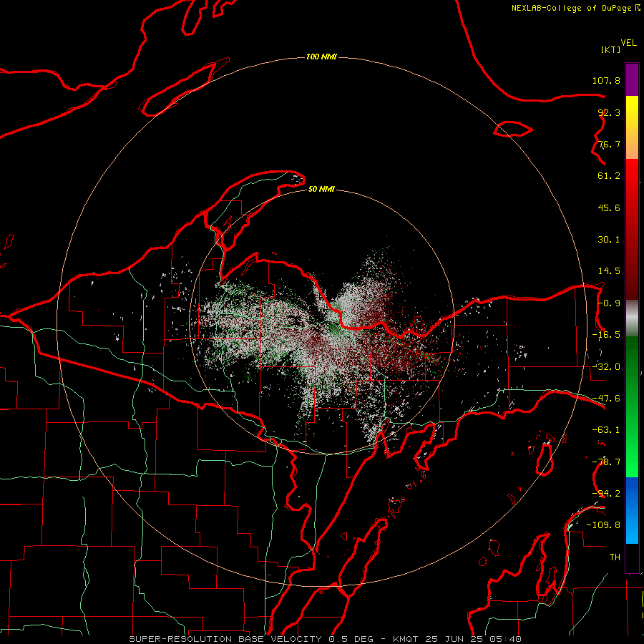Screen dimensions: 644x644
Task: Click the -47.6 velocity scale value
Action: pyautogui.click(x=606, y=399)
